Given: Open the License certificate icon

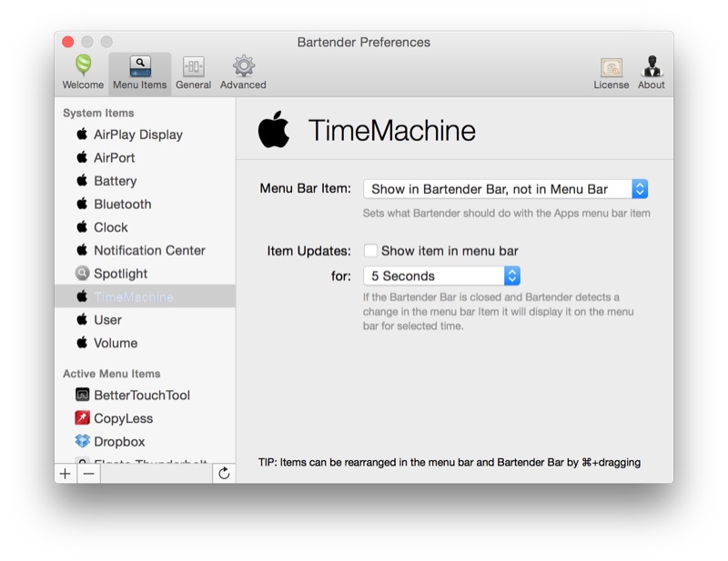Looking at the screenshot, I should click(612, 67).
